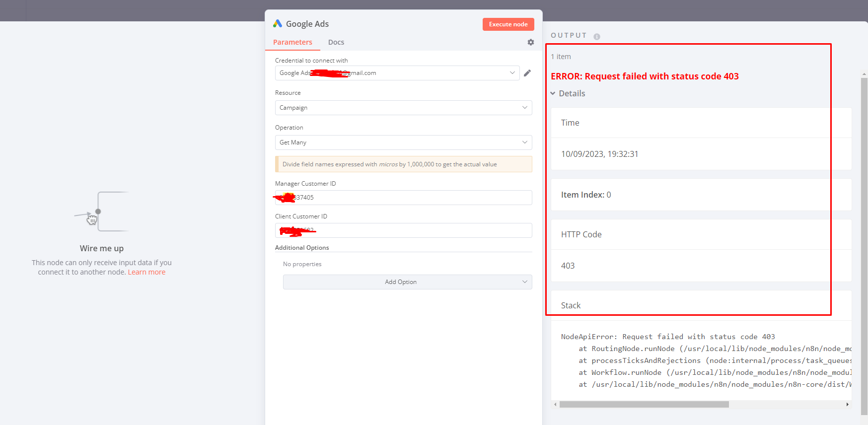This screenshot has height=425, width=868.
Task: Focus the Client Customer ID field
Action: point(404,230)
